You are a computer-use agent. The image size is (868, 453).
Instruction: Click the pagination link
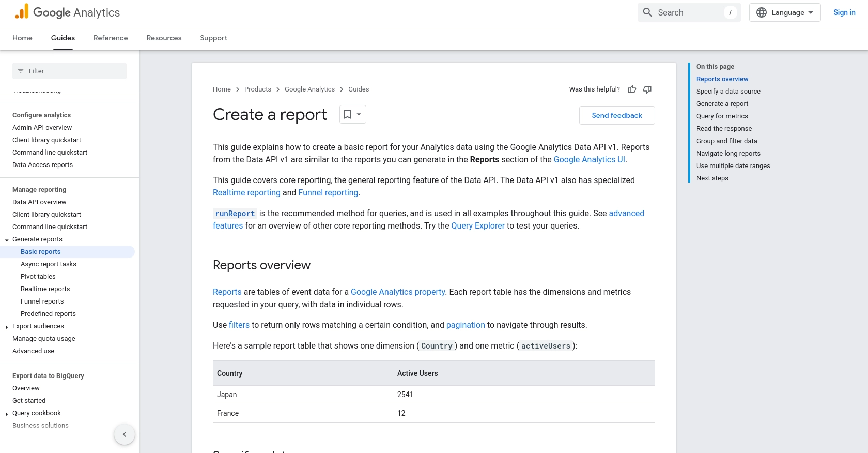coord(466,325)
